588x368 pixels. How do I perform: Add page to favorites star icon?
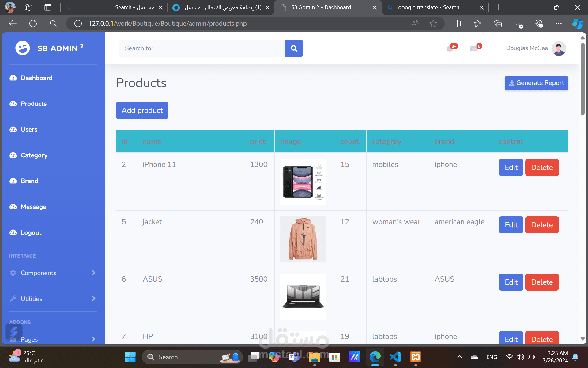(433, 24)
